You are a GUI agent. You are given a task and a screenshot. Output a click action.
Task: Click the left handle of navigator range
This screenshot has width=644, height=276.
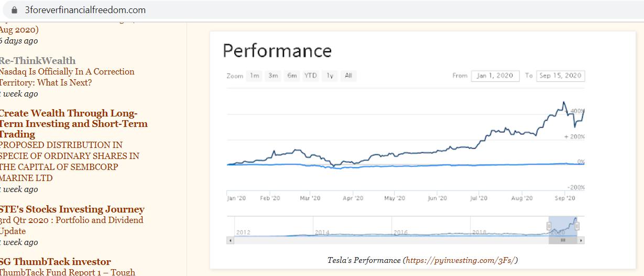click(x=549, y=226)
